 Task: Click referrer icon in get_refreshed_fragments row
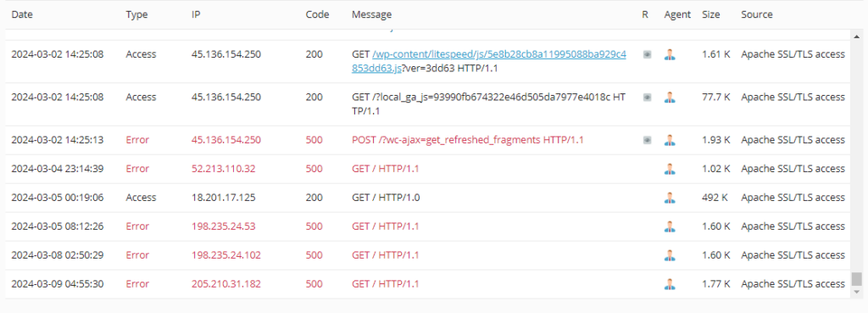coord(647,140)
